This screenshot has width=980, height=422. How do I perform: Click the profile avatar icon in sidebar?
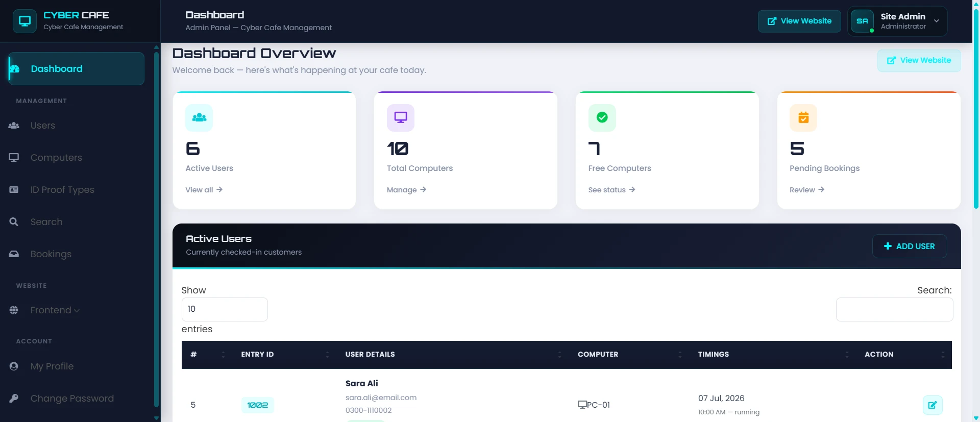(14, 366)
